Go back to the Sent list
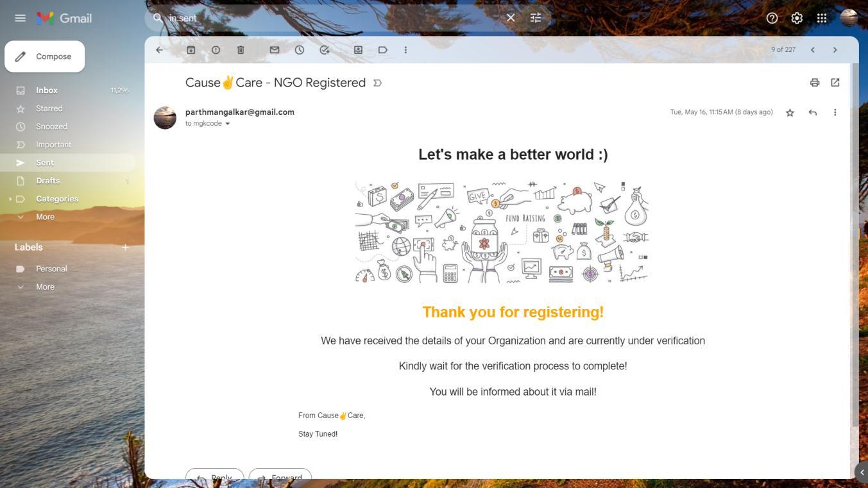 pyautogui.click(x=160, y=50)
